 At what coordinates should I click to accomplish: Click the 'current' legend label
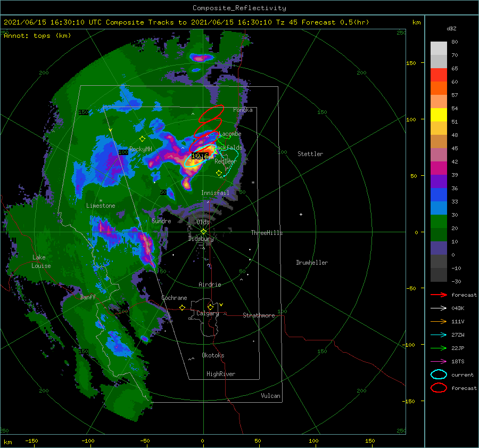pos(463,375)
